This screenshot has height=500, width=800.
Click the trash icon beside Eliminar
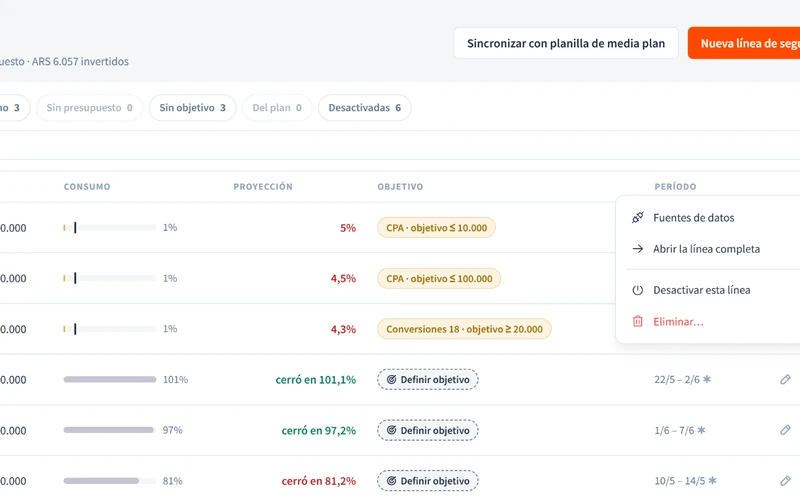[638, 321]
